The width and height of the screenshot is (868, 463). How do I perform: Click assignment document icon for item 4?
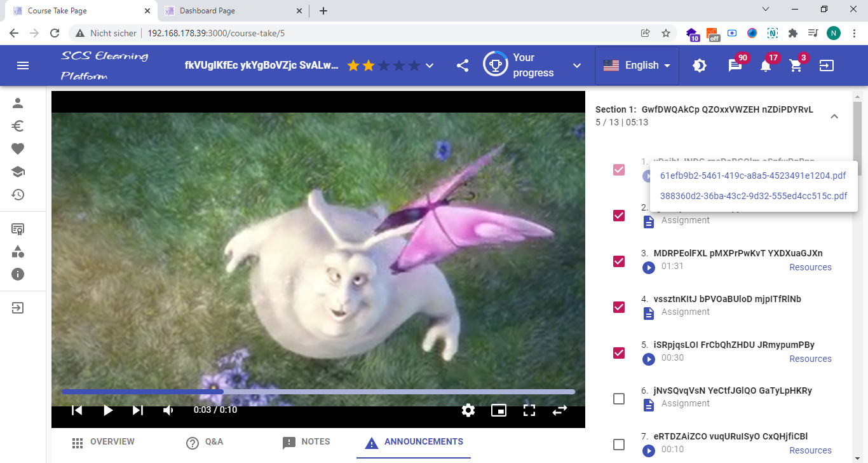coord(648,314)
